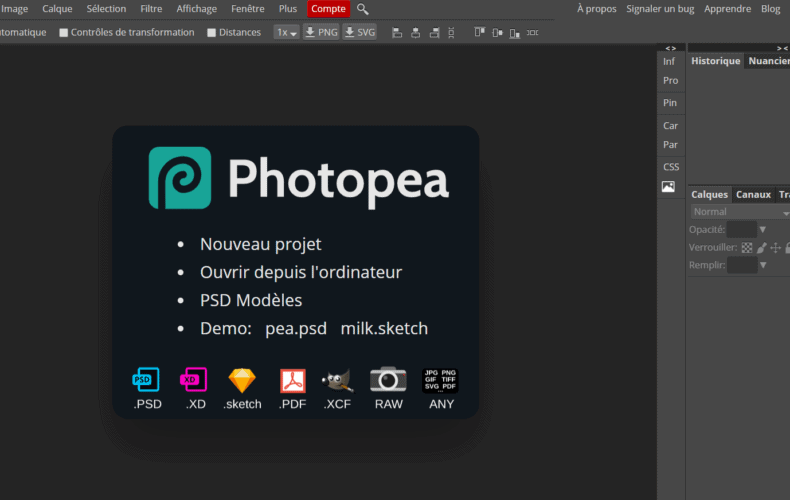790x500 pixels.
Task: Enable Contrôles de transformation checkbox
Action: 63,33
